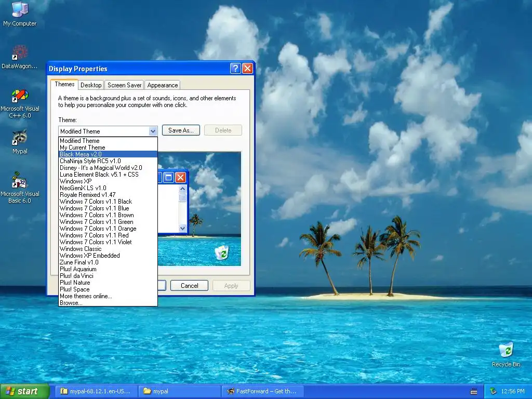The width and height of the screenshot is (532, 399).
Task: Pick the Plus! Space theme
Action: point(108,289)
